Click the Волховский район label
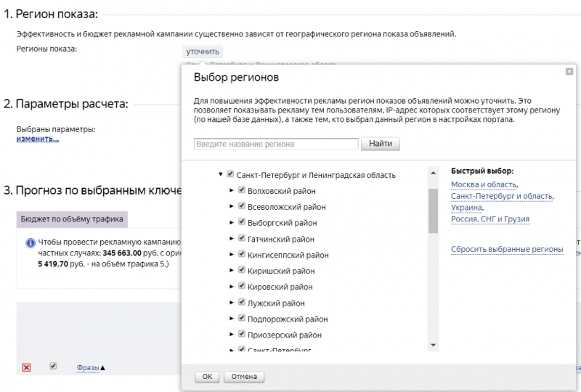Image resolution: width=581 pixels, height=392 pixels. (282, 191)
